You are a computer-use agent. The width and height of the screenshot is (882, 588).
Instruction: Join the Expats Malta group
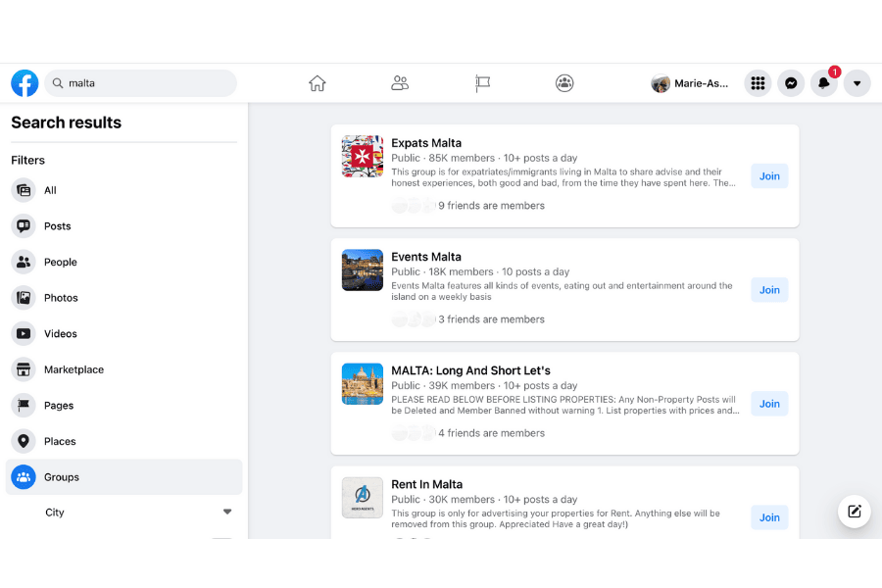[769, 176]
